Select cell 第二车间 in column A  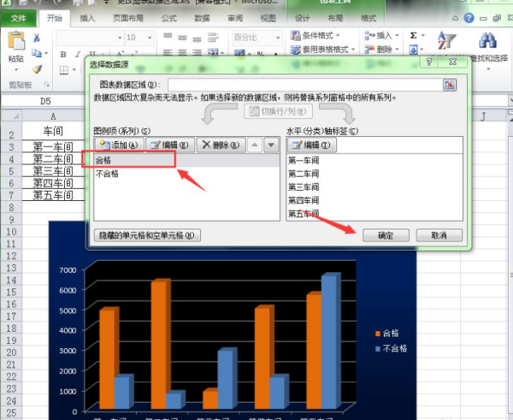click(x=53, y=159)
